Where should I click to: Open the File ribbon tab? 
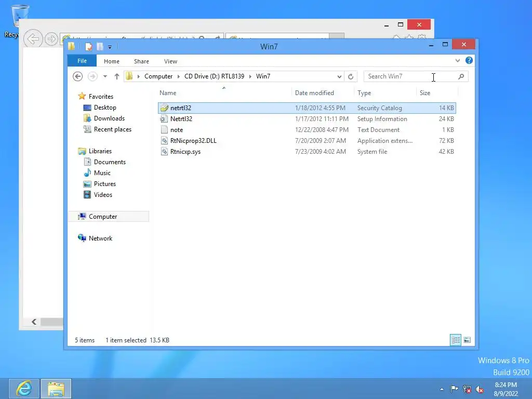tap(82, 61)
